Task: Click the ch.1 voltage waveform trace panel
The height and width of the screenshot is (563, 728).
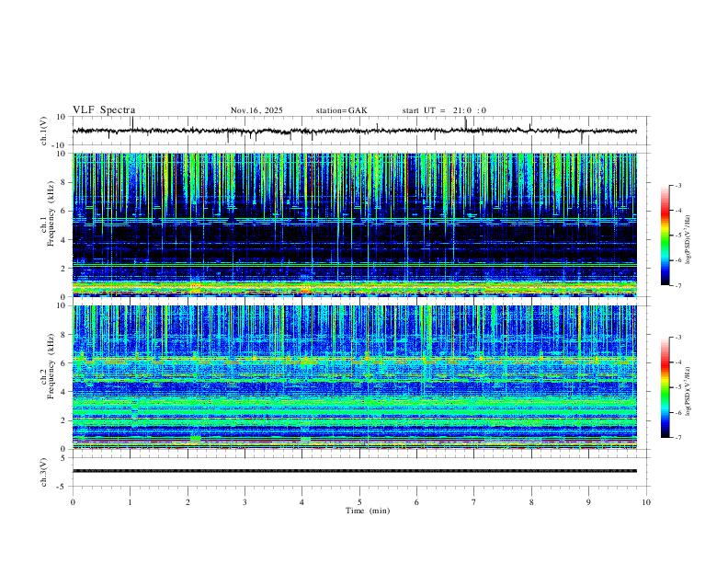Action: point(361,131)
